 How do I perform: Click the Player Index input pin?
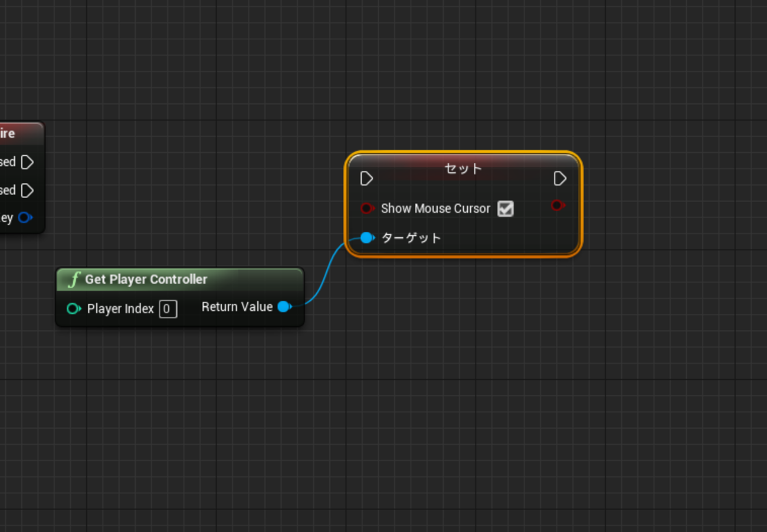tap(74, 308)
